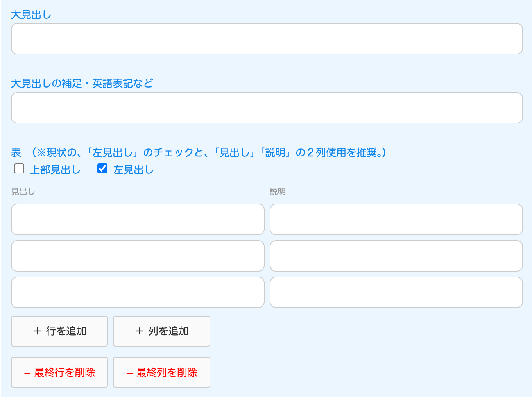Click first row field under 説明 column
Image resolution: width=532 pixels, height=397 pixels.
pyautogui.click(x=396, y=219)
